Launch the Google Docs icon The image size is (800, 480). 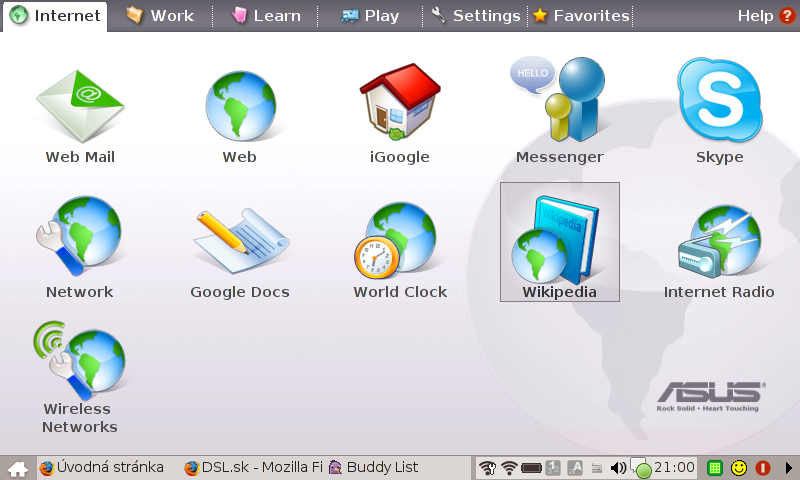pos(240,240)
